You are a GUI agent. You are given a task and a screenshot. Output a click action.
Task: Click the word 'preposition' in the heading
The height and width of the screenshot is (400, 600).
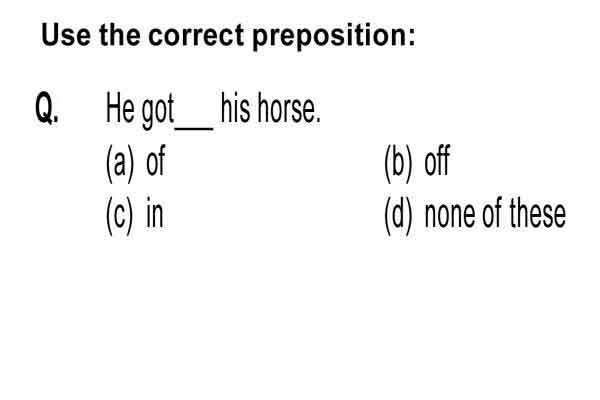click(x=331, y=37)
